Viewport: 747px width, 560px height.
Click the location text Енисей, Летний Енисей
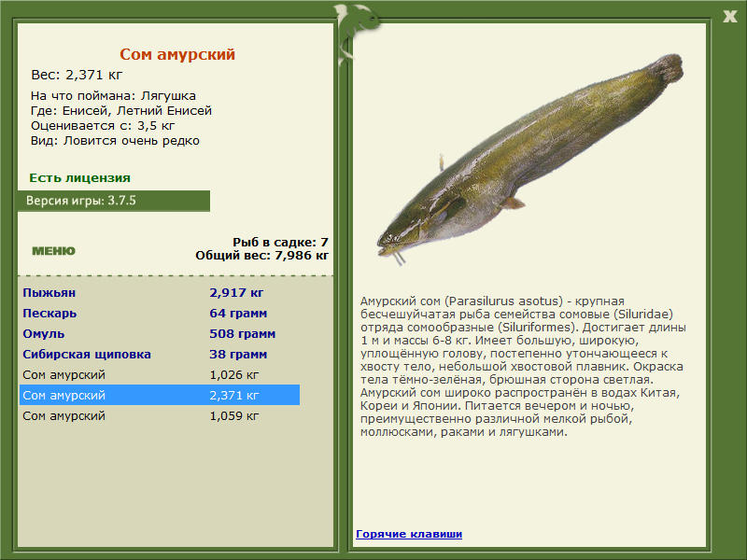pos(121,108)
